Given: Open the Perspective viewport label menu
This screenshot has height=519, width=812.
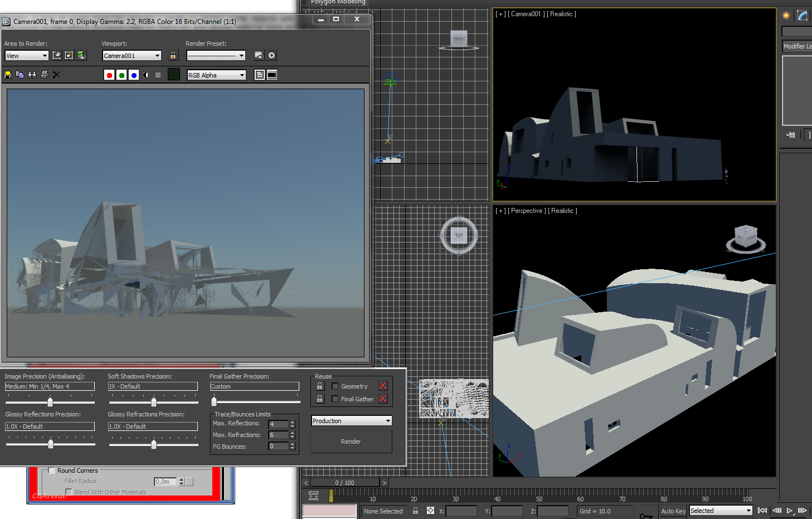Looking at the screenshot, I should coord(527,211).
